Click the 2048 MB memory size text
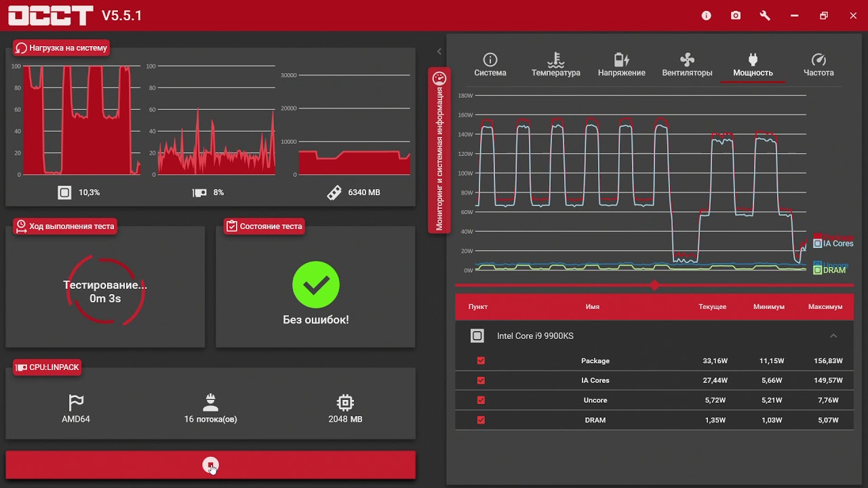 (x=345, y=419)
